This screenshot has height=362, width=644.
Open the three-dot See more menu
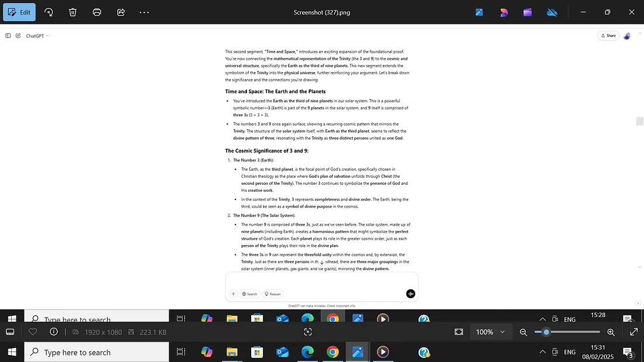coord(144,12)
